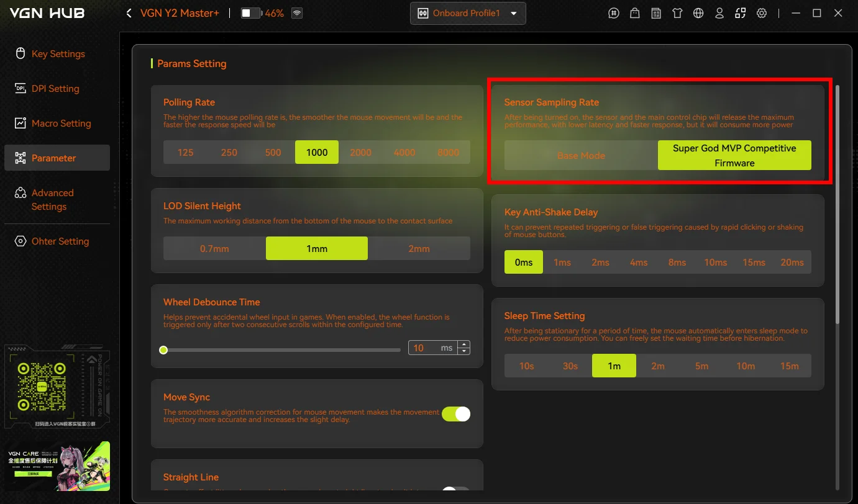This screenshot has width=858, height=504.
Task: Click the Wheel Debounce Time ms input field
Action: tap(433, 348)
